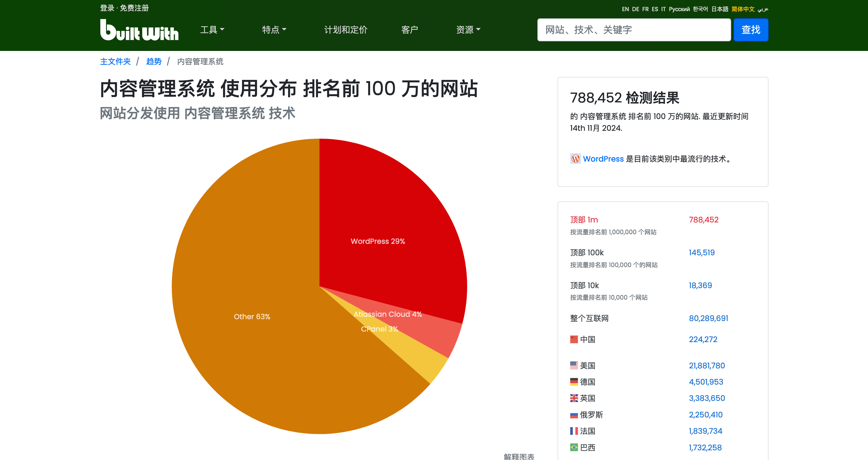Open the 1,839,734 France count
This screenshot has width=868, height=460.
(705, 431)
